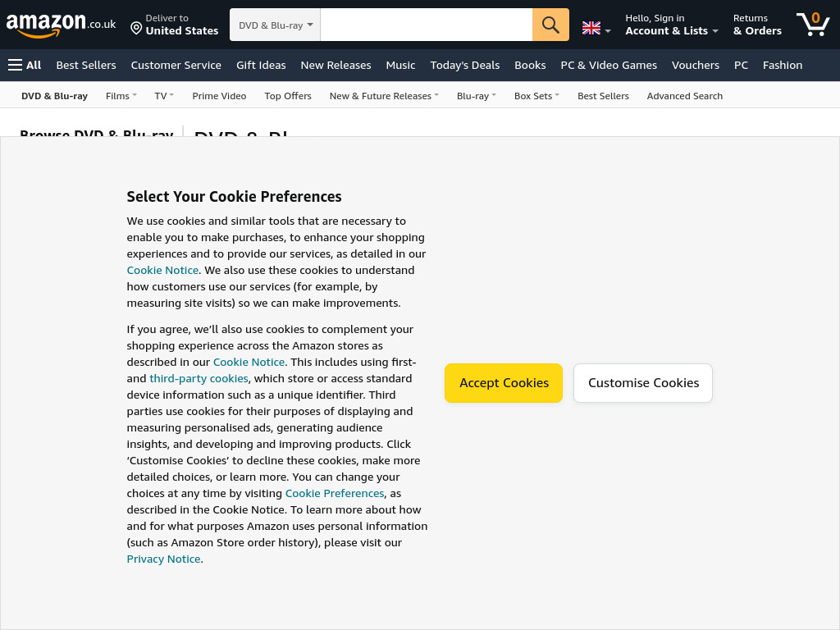Accept Cookies with the yellow button

pos(504,383)
